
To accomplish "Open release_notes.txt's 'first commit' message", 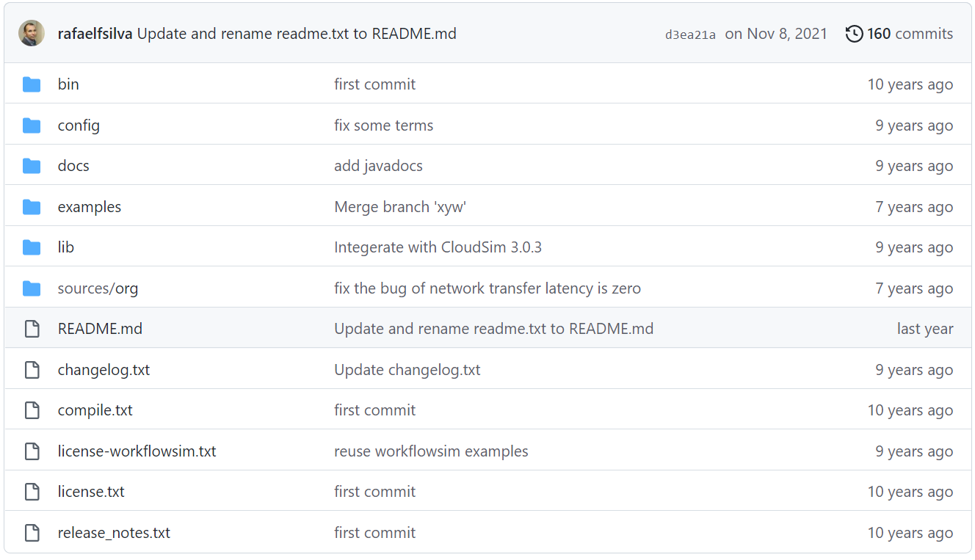I will [375, 533].
